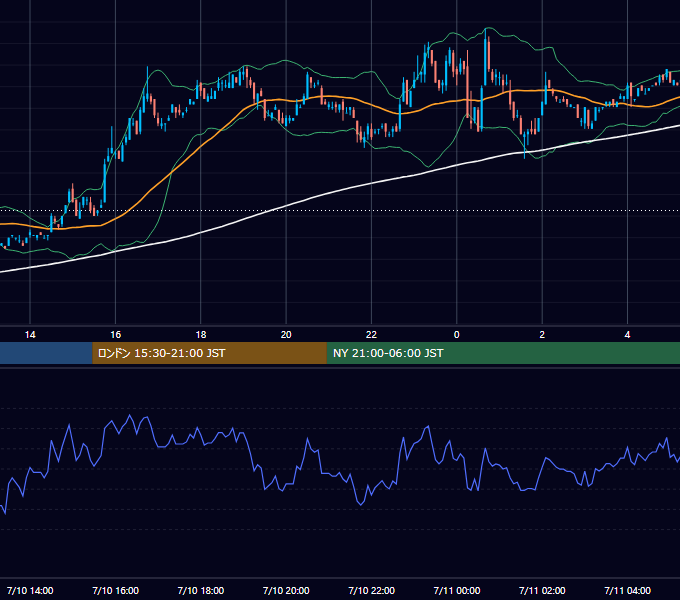
Task: Click the hour label 4 on price chart axis
Action: (x=627, y=335)
